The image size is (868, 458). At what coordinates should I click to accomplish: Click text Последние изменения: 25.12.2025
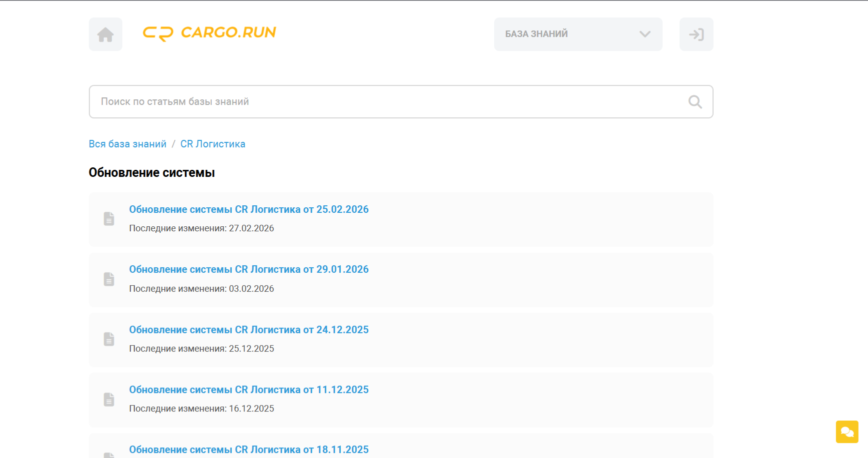[x=202, y=349]
